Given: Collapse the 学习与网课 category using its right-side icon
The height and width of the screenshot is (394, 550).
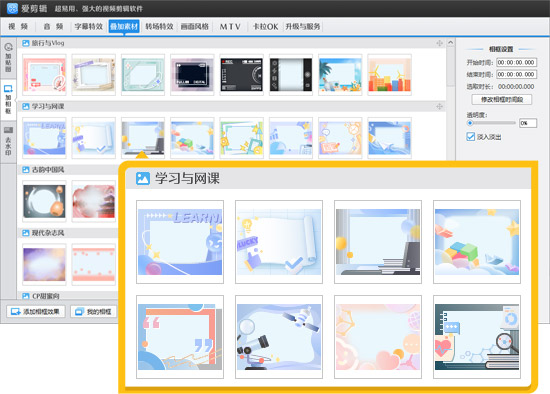Looking at the screenshot, I should pos(439,106).
